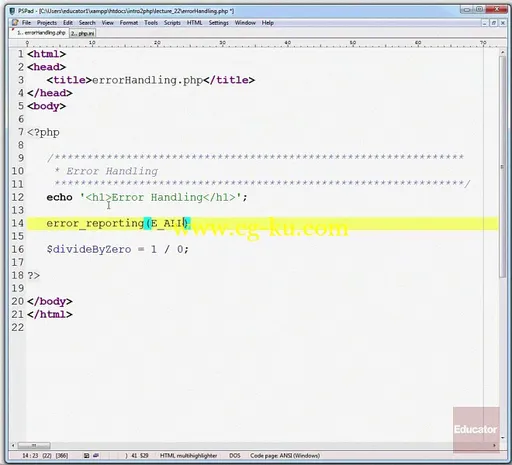Click the DOS line-ending status entry
The width and height of the screenshot is (512, 465).
point(235,456)
